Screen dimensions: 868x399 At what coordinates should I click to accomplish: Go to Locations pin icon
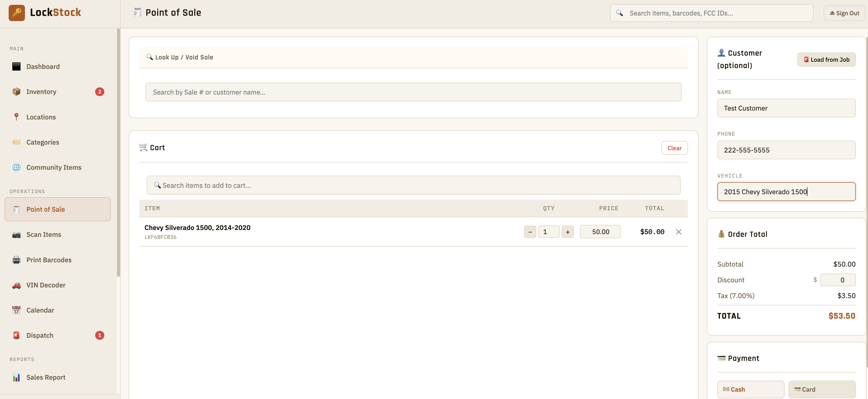(x=16, y=117)
